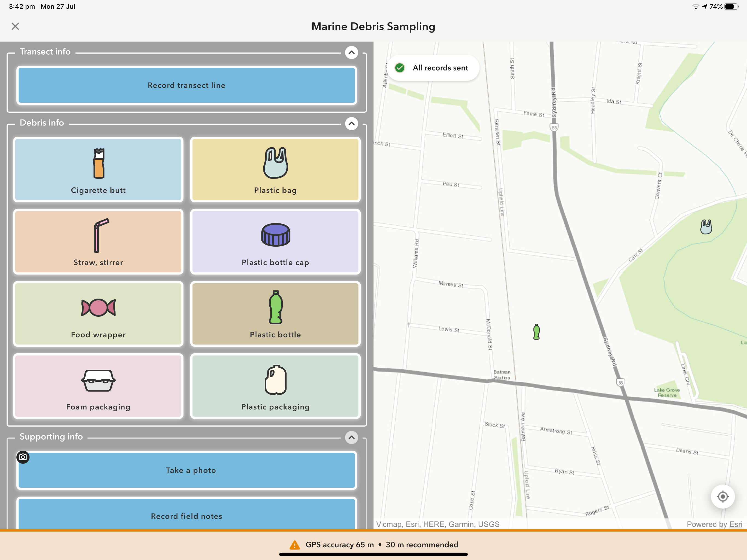The height and width of the screenshot is (560, 747).
Task: Tap the Carr St map label
Action: coord(635,255)
